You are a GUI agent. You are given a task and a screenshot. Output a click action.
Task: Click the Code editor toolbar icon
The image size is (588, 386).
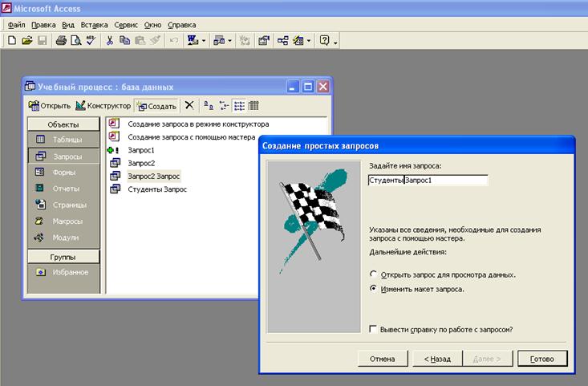coord(245,40)
